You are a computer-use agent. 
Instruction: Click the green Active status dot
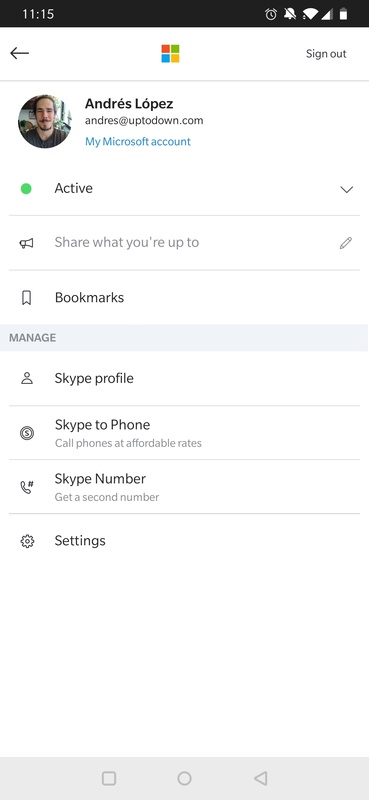[x=26, y=189]
